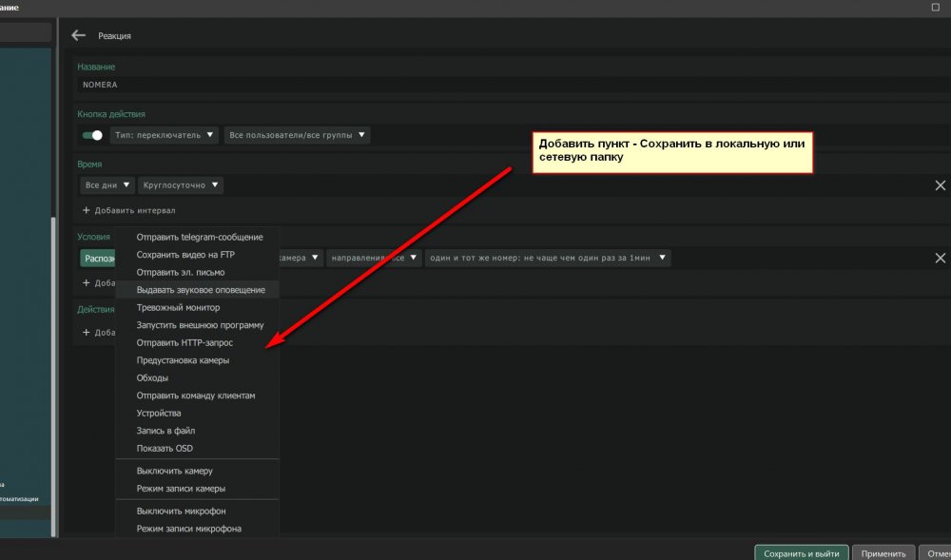Select Тревожный монитор
The height and width of the screenshot is (560, 951).
[197, 307]
